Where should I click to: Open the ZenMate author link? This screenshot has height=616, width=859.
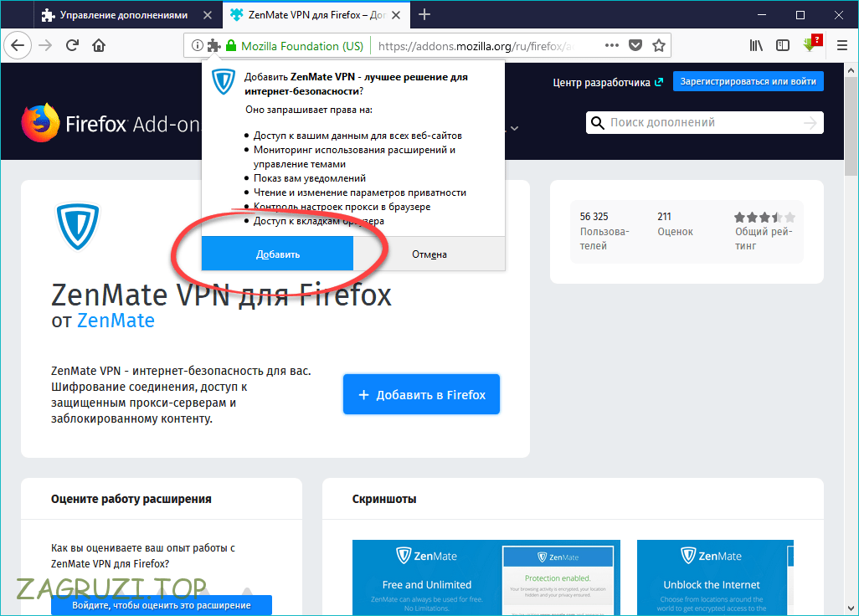(116, 321)
